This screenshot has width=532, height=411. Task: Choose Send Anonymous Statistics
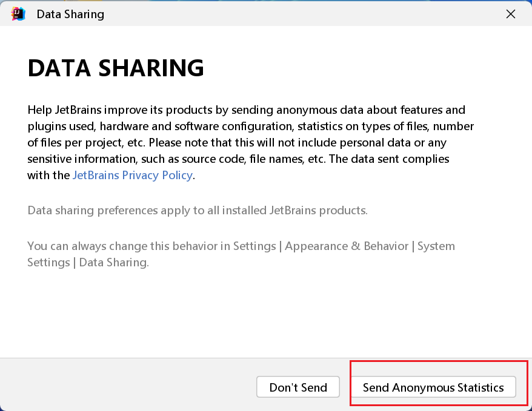(x=433, y=387)
